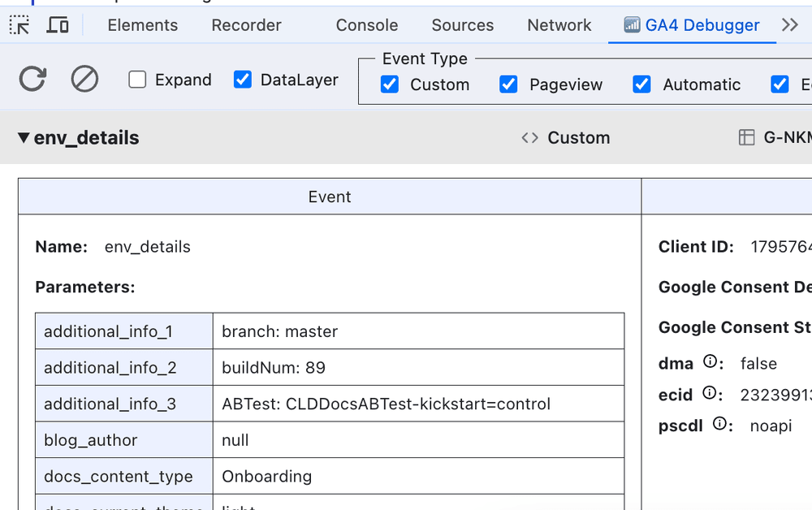Open the info tooltip icon next to ecid

tap(710, 392)
